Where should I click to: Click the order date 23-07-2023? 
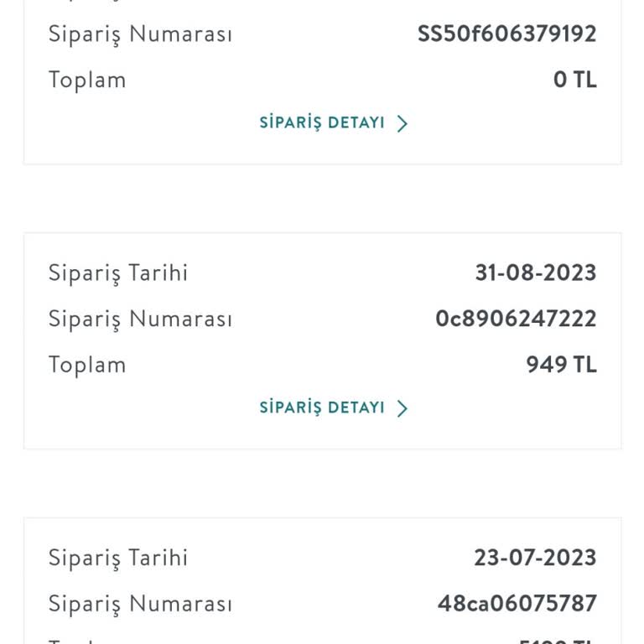535,558
